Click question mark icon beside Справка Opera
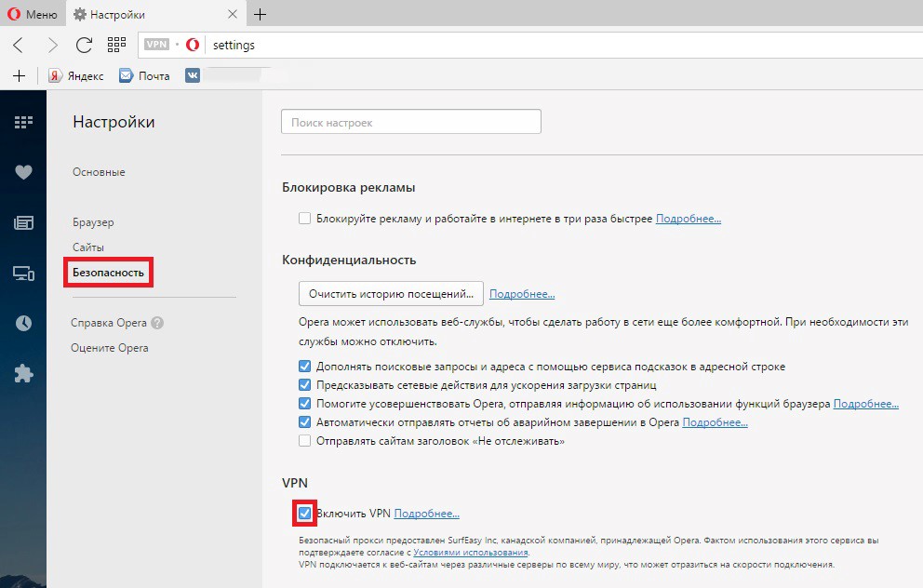 tap(157, 323)
